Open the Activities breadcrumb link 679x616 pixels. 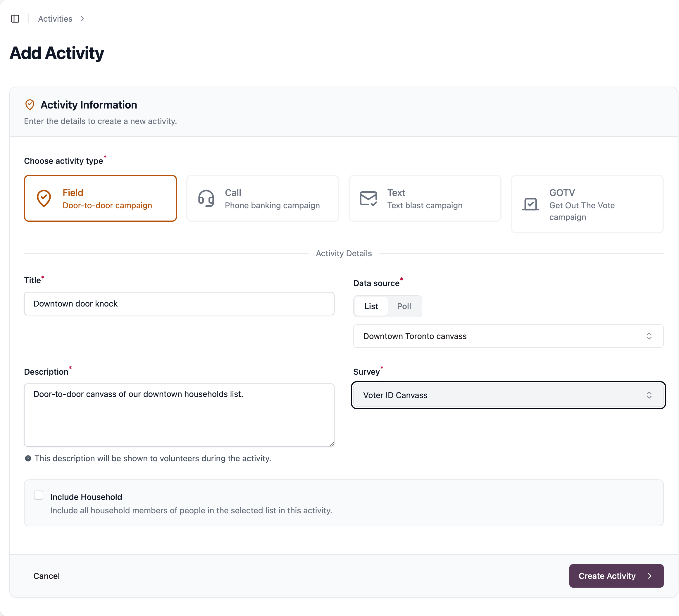tap(55, 19)
